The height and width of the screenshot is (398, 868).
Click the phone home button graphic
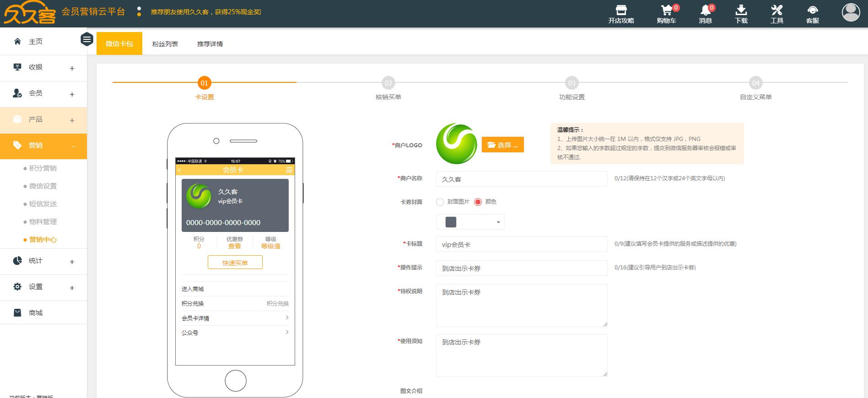pyautogui.click(x=236, y=381)
